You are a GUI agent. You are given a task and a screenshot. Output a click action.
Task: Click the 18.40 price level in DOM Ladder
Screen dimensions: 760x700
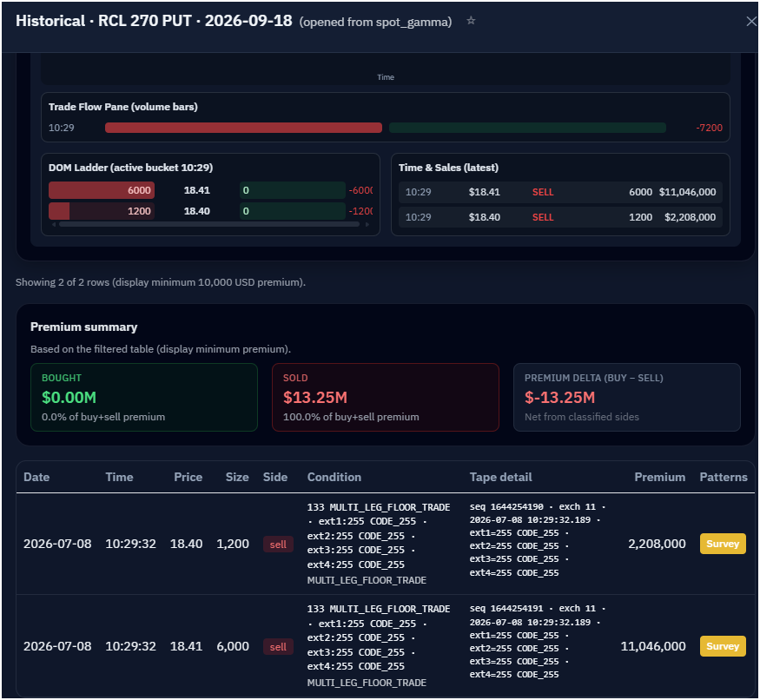(197, 211)
